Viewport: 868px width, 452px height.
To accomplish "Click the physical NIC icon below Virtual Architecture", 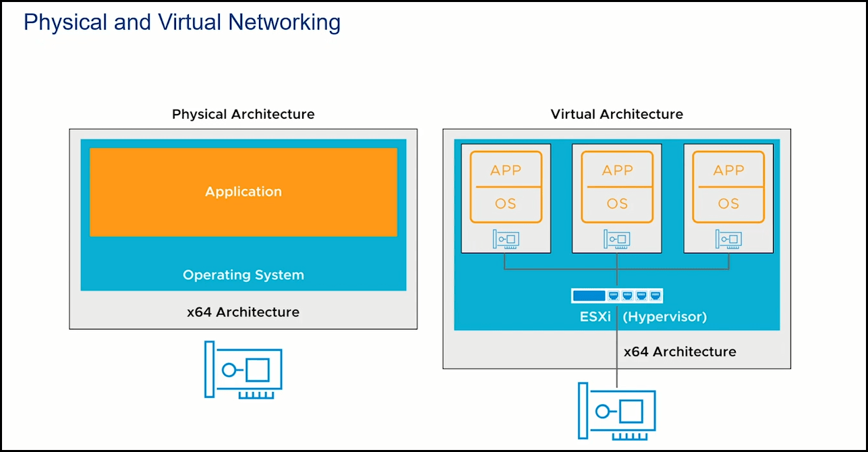I will pyautogui.click(x=616, y=411).
